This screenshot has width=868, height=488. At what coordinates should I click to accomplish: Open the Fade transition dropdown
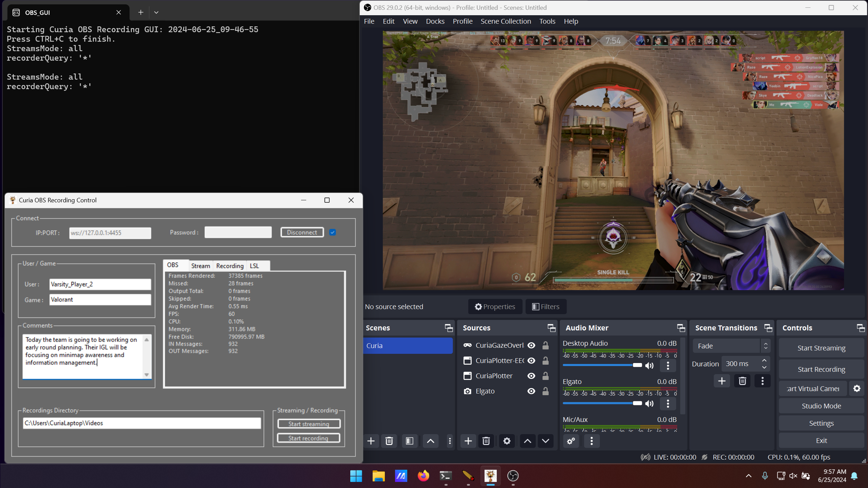coord(732,346)
